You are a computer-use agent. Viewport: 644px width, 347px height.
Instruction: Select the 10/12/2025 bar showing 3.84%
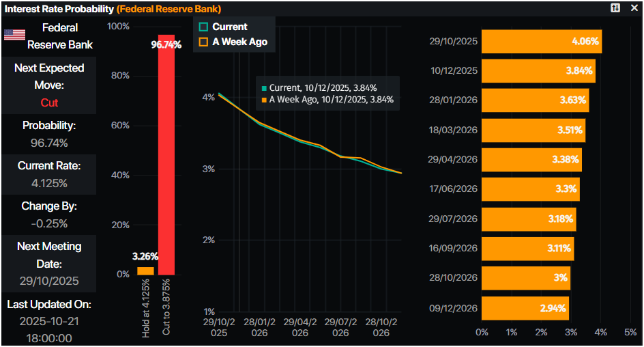coord(538,71)
